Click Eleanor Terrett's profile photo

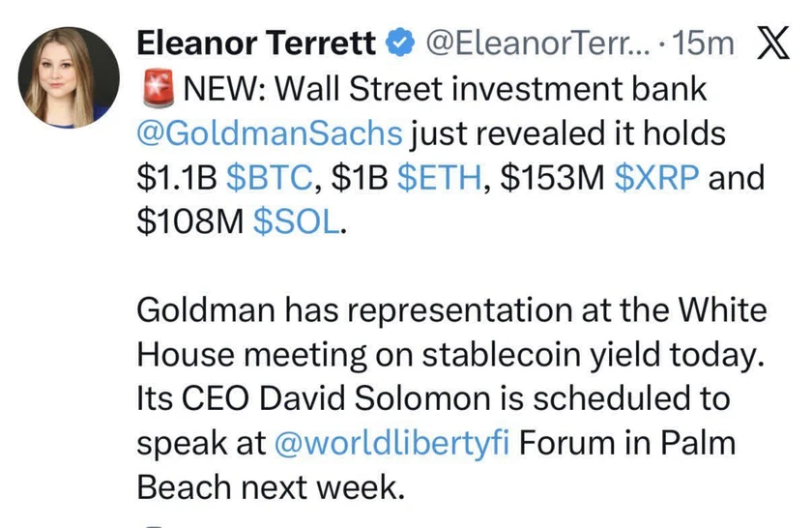point(66,75)
